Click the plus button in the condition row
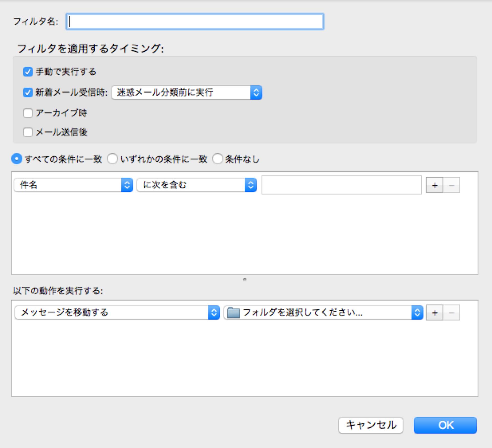Image resolution: width=492 pixels, height=448 pixels. point(434,185)
